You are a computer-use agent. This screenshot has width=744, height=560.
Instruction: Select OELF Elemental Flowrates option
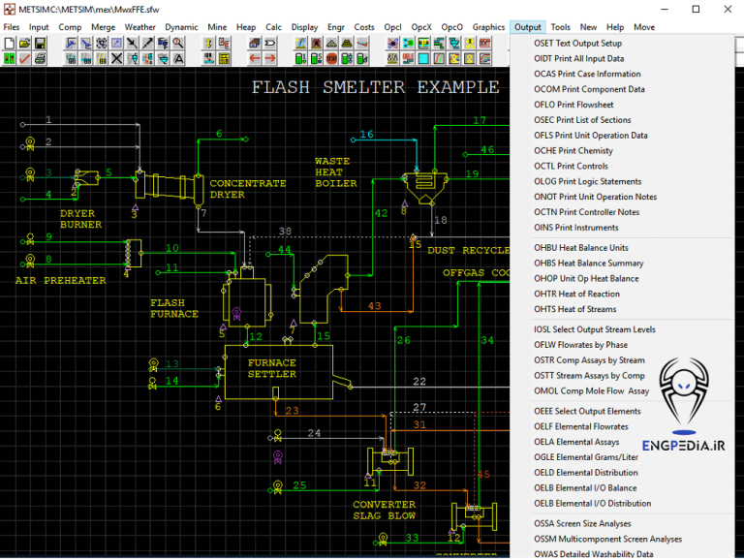[x=580, y=426]
